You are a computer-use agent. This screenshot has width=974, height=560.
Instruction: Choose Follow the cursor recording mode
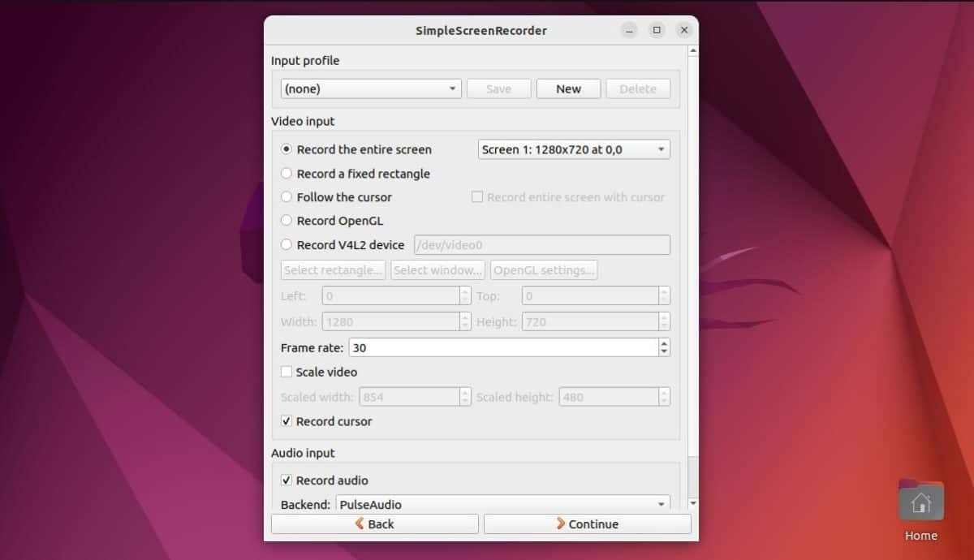286,197
